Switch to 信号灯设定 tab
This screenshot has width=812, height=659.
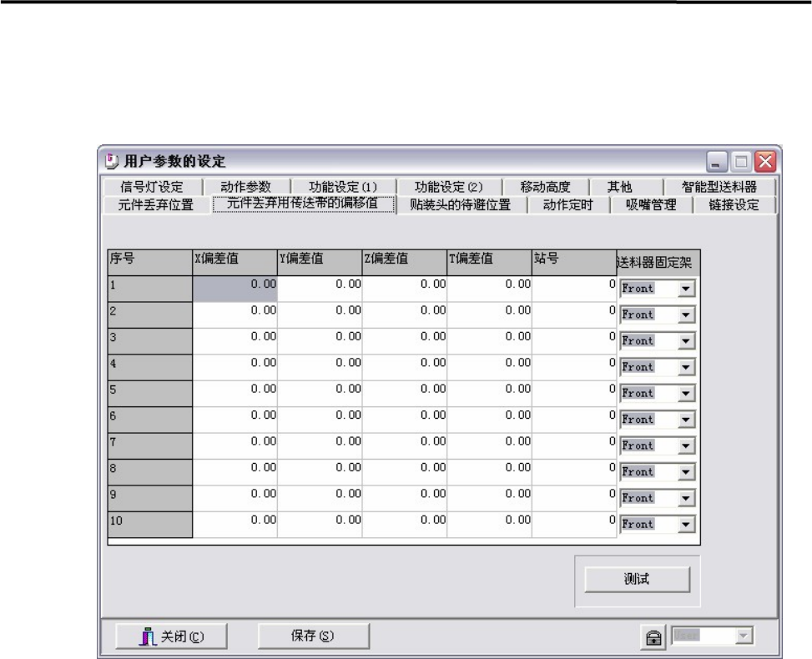(152, 187)
